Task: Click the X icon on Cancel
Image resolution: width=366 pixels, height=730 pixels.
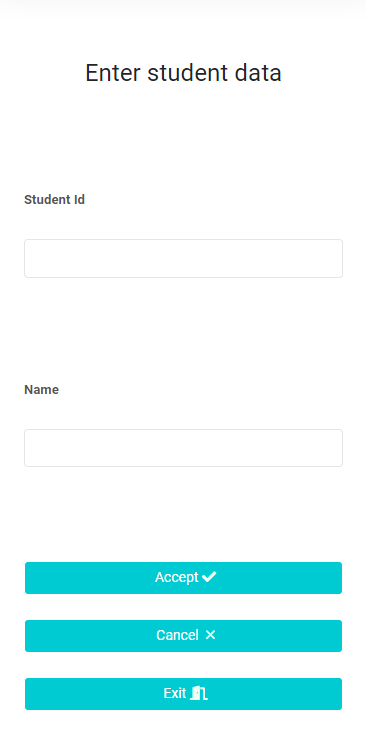Action: (x=210, y=635)
